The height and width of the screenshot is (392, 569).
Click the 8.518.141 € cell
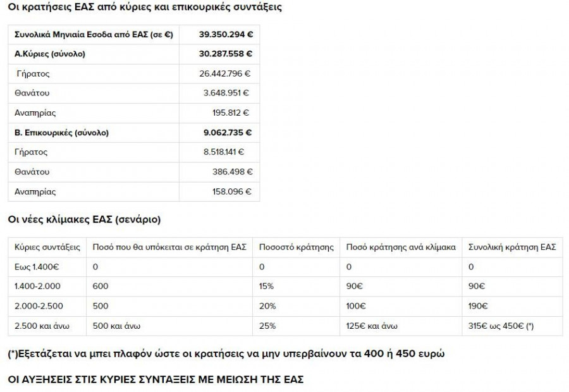pos(224,152)
